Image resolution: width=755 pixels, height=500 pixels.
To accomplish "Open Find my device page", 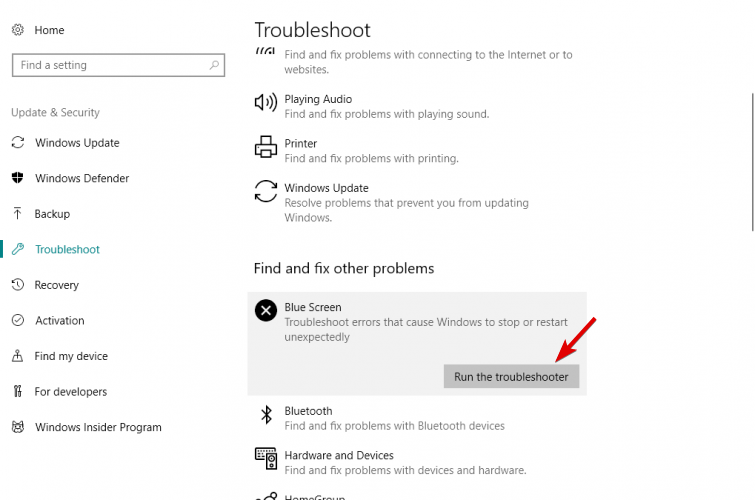I will tap(71, 356).
